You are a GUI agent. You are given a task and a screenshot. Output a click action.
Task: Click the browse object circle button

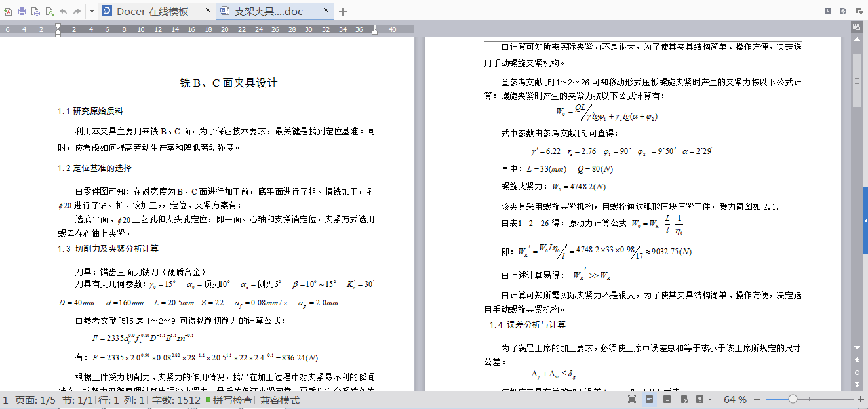(856, 372)
